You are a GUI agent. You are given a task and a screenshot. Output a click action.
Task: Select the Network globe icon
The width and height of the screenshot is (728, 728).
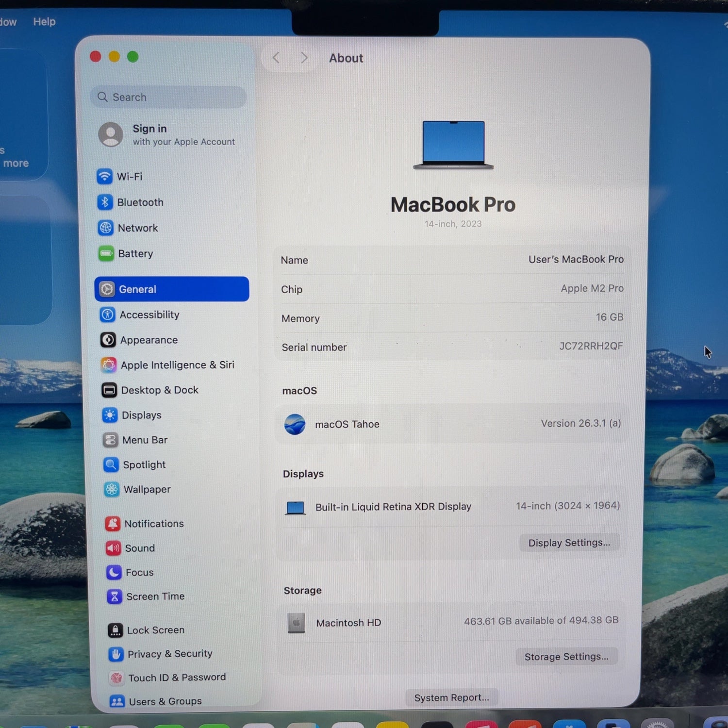coord(105,228)
